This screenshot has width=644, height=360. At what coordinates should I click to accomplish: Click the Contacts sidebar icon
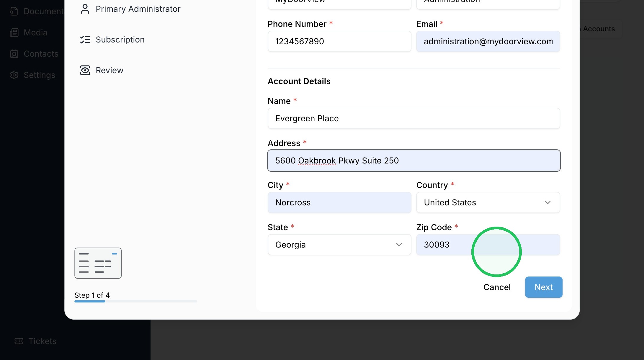click(x=14, y=54)
